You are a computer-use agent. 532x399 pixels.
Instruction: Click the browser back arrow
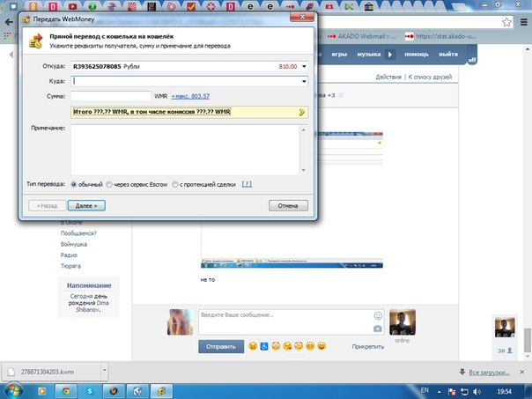coord(9,22)
